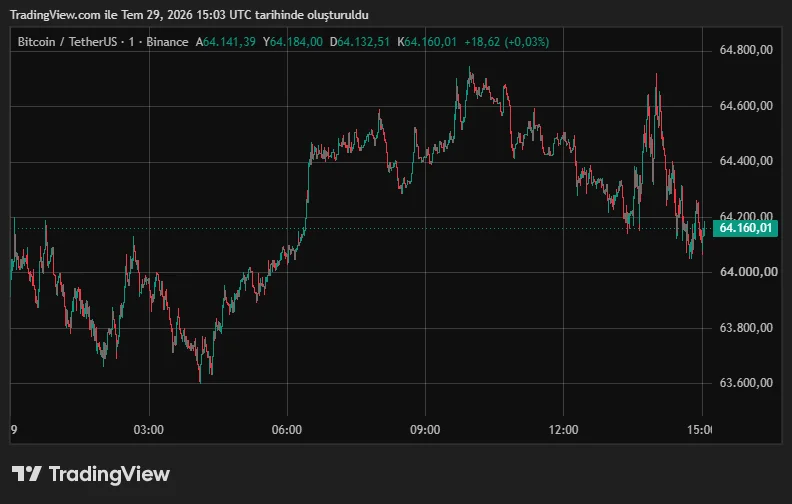Click the 12:00 time axis marker
This screenshot has width=792, height=504.
563,430
